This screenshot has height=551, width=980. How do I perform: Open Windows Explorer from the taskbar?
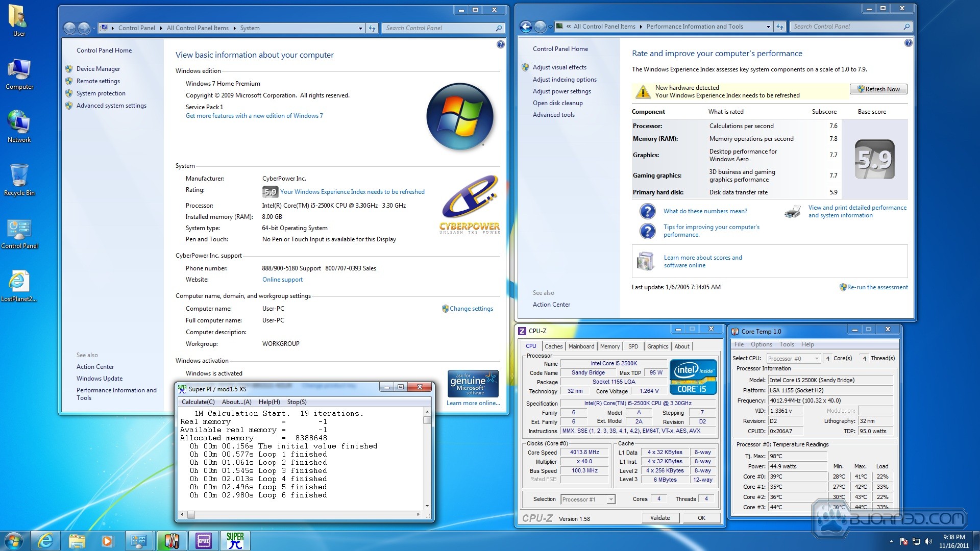[77, 541]
